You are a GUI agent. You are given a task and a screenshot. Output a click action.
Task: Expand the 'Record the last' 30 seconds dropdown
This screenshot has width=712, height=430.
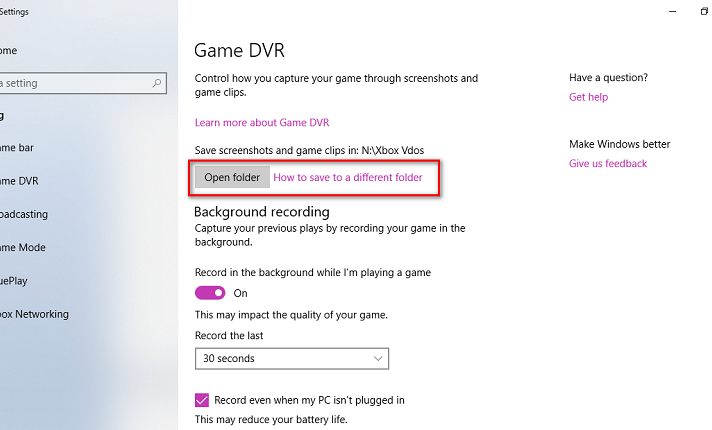pos(292,359)
